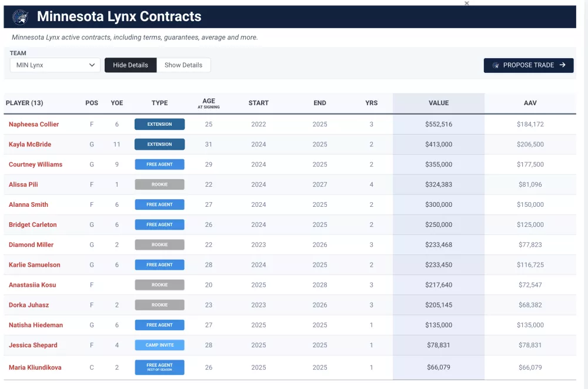Open Courtney Williams' player link
Screen dimensions: 588x389
[x=36, y=165]
